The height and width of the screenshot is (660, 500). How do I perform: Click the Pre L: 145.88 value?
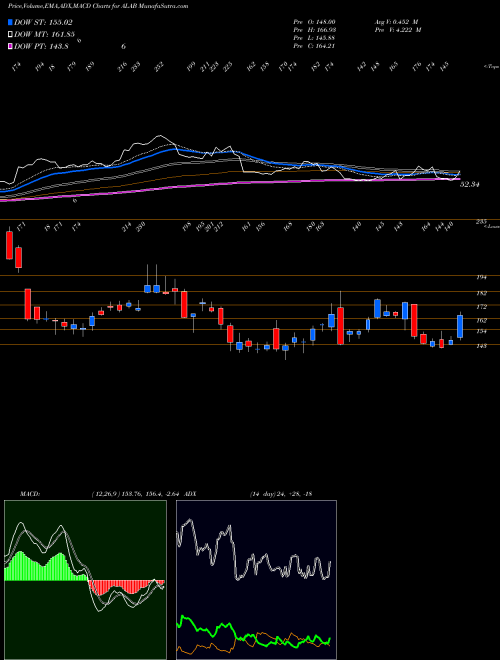(314, 38)
